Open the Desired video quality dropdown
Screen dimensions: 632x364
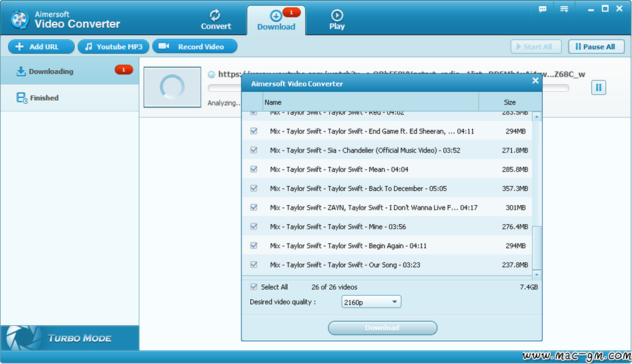click(371, 302)
